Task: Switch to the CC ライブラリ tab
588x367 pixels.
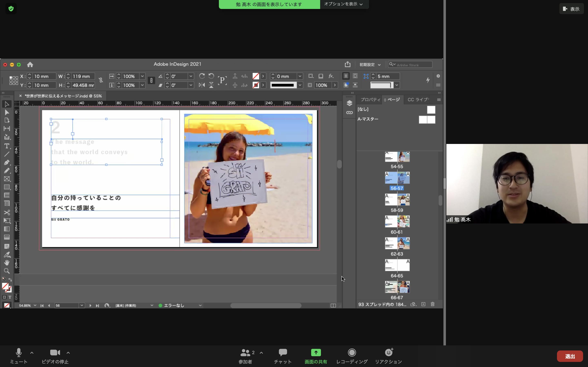Action: [418, 99]
